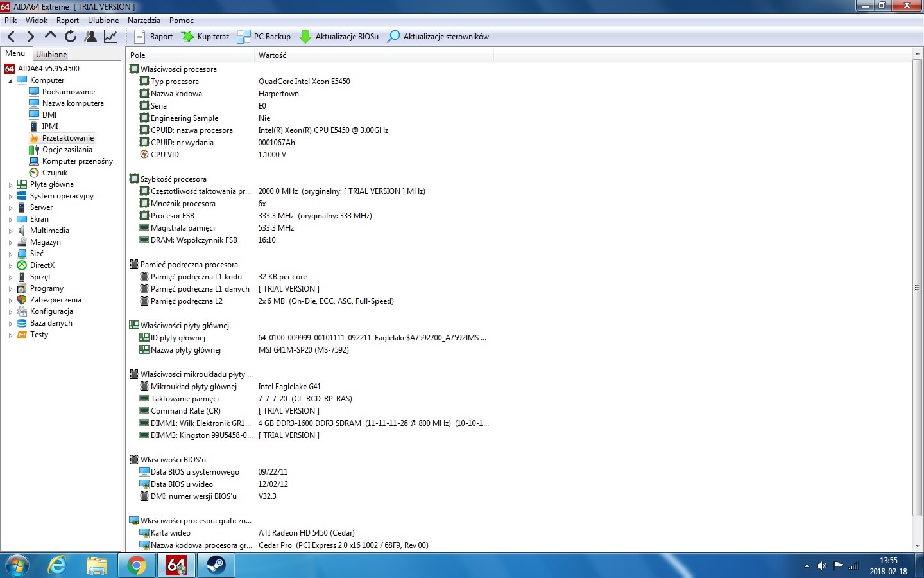Select IPMI in the tree
Screen dimensions: 924x578
pyautogui.click(x=50, y=127)
